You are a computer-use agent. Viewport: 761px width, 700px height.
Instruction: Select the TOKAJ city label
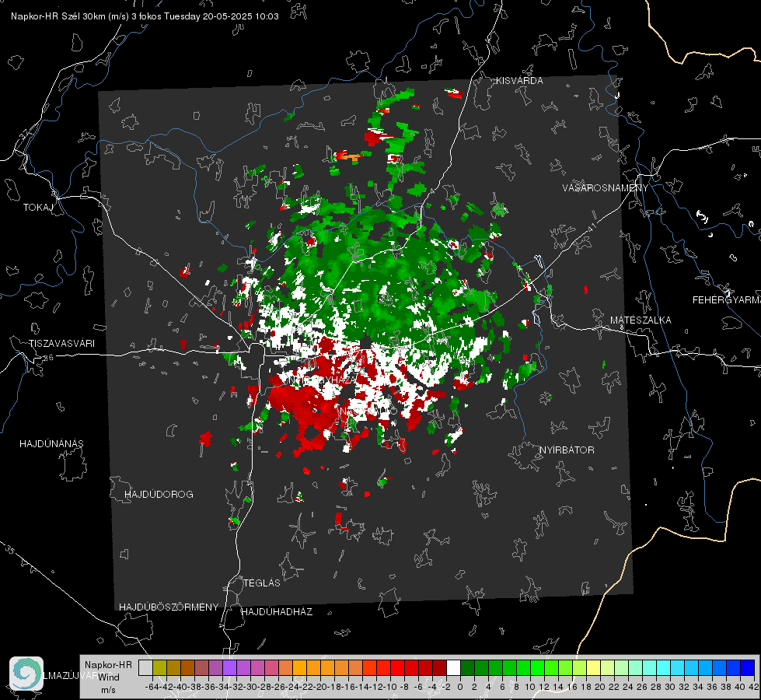38,208
